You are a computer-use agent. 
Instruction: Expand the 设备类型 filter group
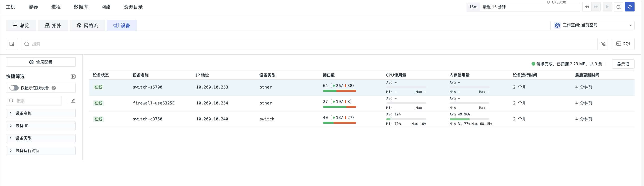(41, 138)
